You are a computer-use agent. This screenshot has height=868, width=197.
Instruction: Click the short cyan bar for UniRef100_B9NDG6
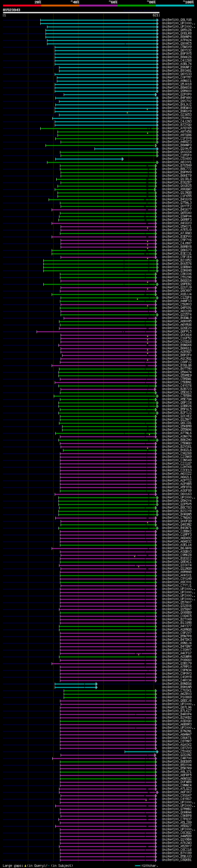[x=76, y=684]
